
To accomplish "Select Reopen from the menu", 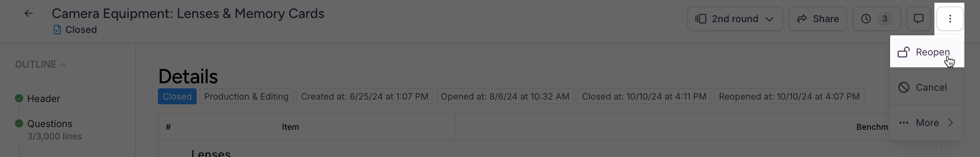I will click(927, 52).
